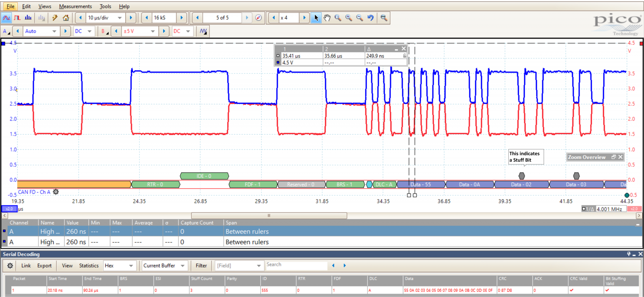Open the Tools menu
The height and width of the screenshot is (297, 644).
pos(105,6)
